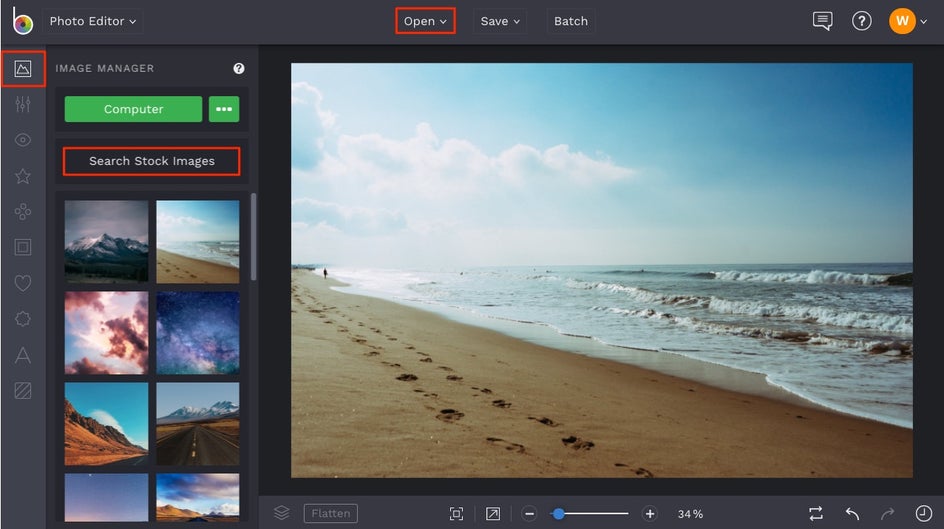Viewport: 944px width, 529px height.
Task: Open the Effects star tool
Action: pyautogui.click(x=23, y=176)
